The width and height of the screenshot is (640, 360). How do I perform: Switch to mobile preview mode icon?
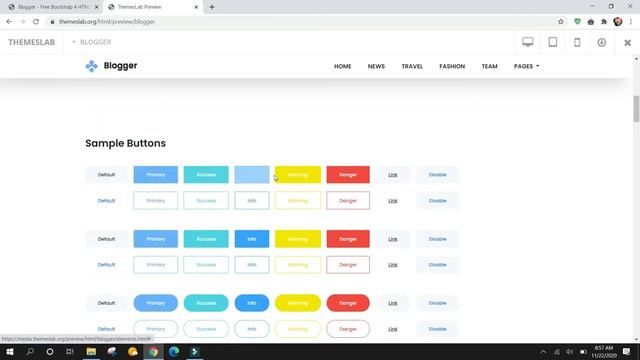coord(577,42)
